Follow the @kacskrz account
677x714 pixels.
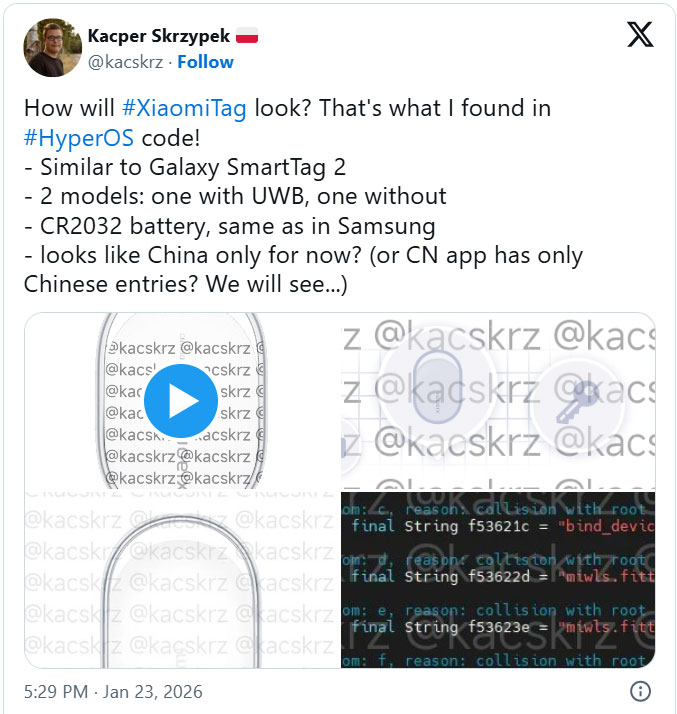coord(205,62)
